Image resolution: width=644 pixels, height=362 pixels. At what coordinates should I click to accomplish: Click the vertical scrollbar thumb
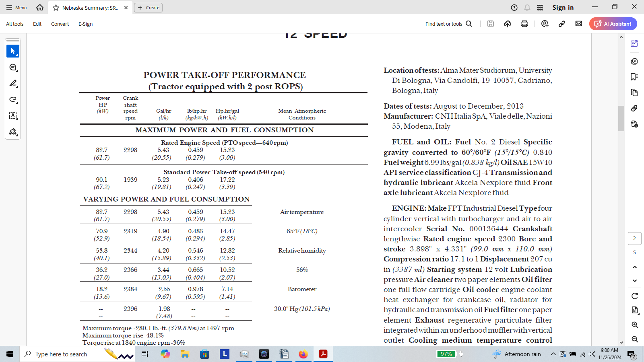coord(621,118)
